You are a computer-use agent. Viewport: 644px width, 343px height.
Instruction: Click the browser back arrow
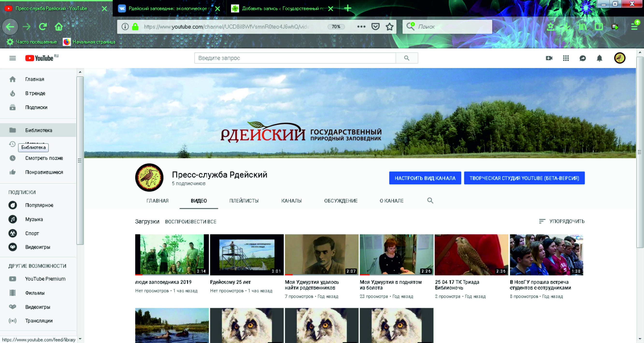pyautogui.click(x=10, y=27)
